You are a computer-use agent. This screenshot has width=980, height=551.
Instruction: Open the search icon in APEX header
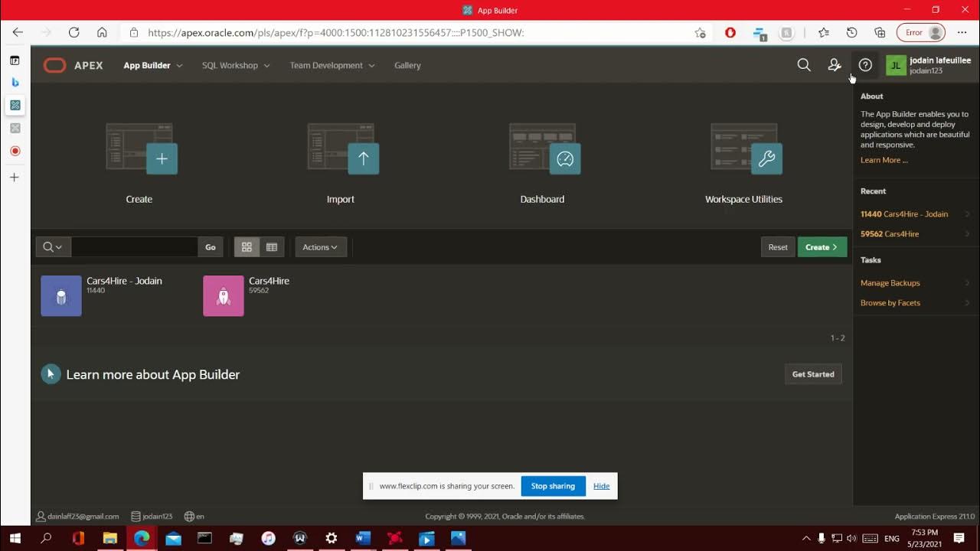pos(804,65)
